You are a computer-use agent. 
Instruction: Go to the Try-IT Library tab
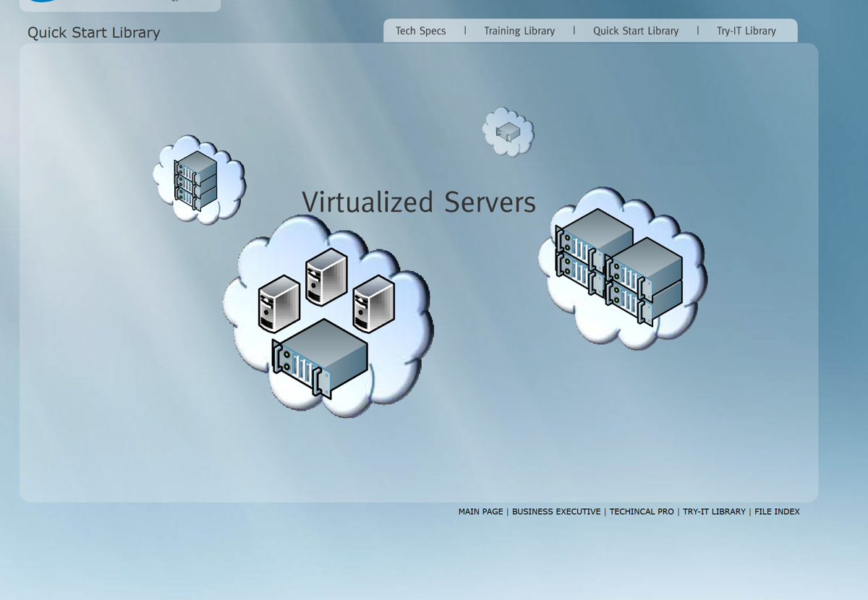click(746, 31)
